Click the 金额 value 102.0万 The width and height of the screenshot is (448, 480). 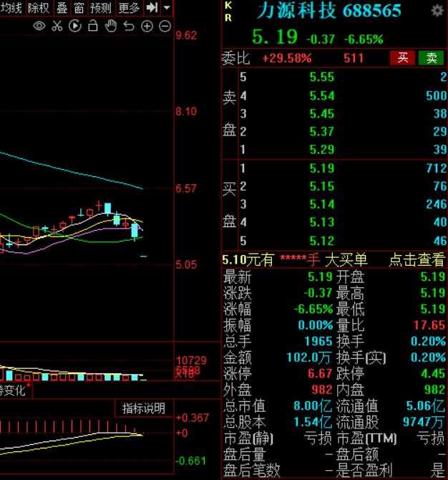click(x=309, y=357)
